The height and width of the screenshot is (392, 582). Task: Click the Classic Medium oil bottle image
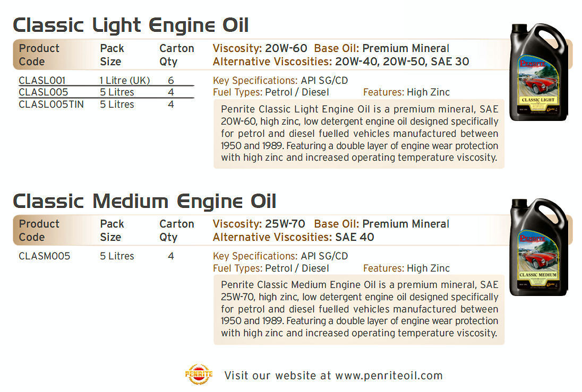(x=538, y=247)
